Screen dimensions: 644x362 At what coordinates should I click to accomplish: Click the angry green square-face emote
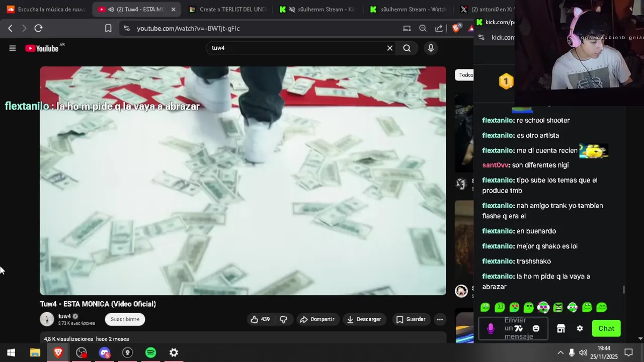[x=558, y=307]
